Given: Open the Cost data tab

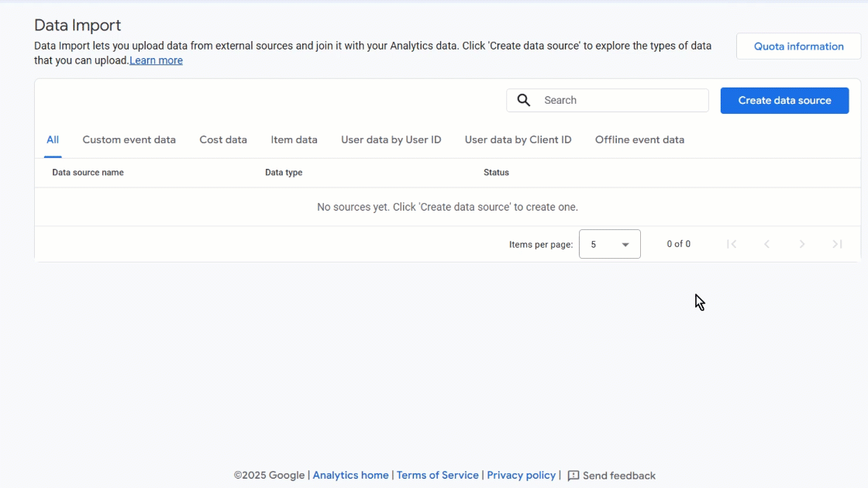Looking at the screenshot, I should [223, 140].
